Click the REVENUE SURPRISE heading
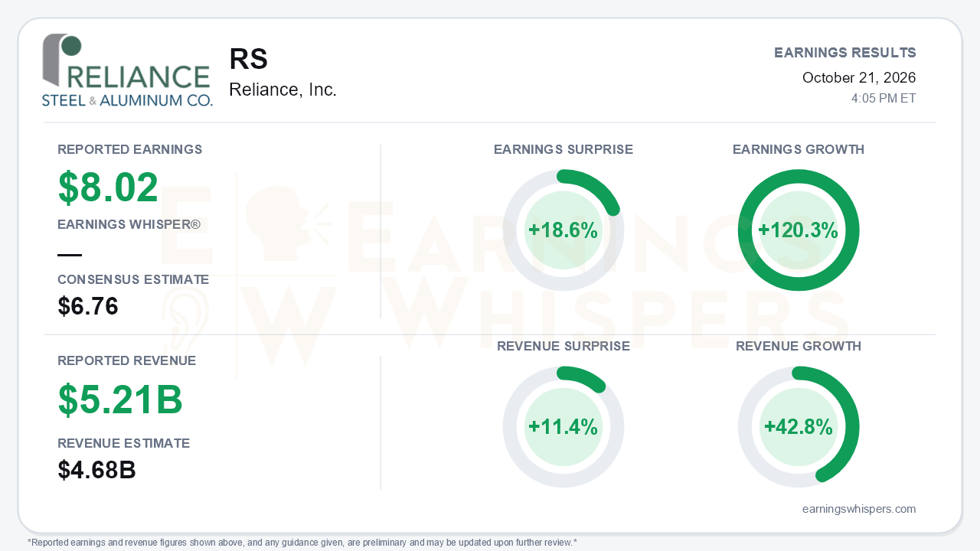 tap(563, 347)
